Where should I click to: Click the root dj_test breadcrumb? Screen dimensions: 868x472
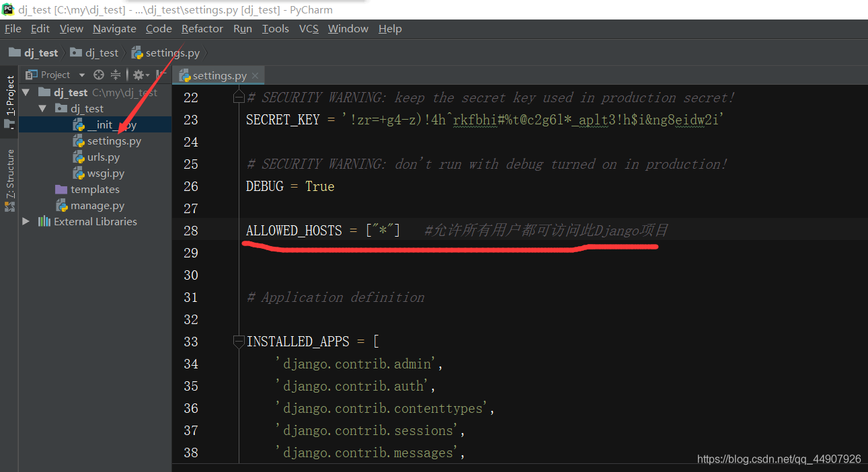point(34,52)
